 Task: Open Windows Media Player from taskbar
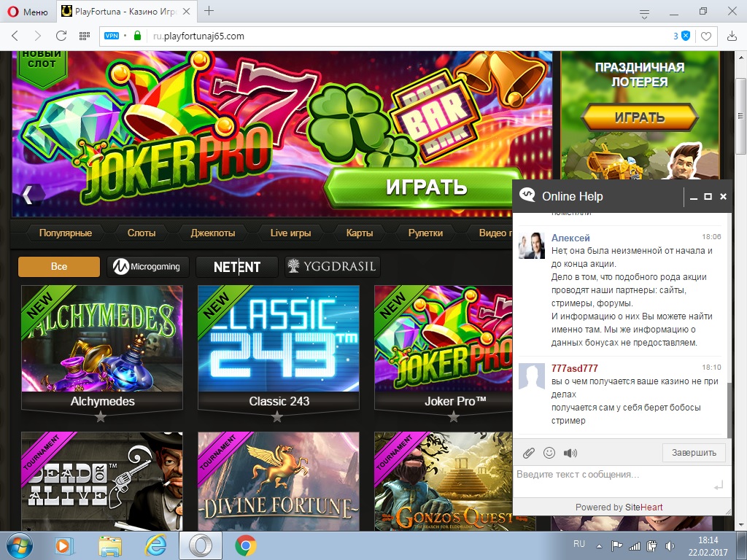coord(63,545)
